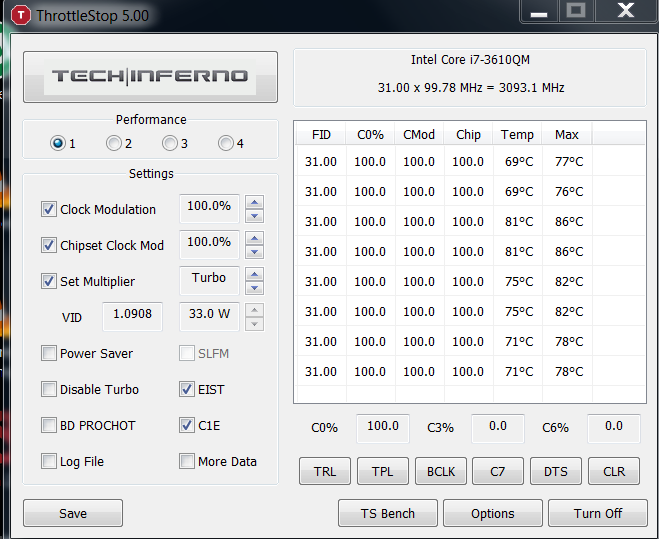Screen dimensions: 659x539
Task: Increase Clock Modulation with up arrow
Action: click(254, 202)
